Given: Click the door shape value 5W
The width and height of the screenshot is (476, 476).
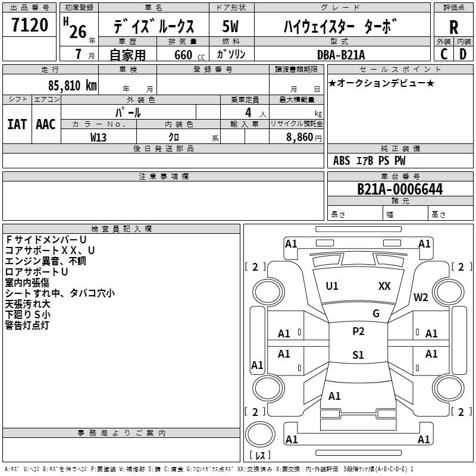Looking at the screenshot, I should (230, 26).
